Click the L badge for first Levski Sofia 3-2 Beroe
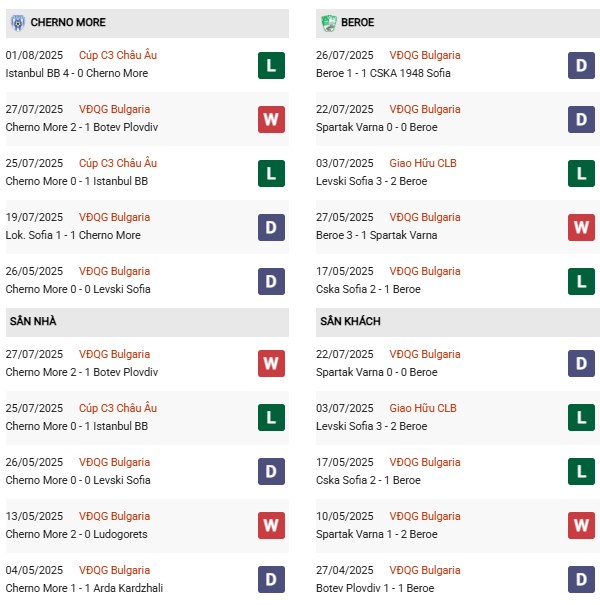 tap(582, 173)
